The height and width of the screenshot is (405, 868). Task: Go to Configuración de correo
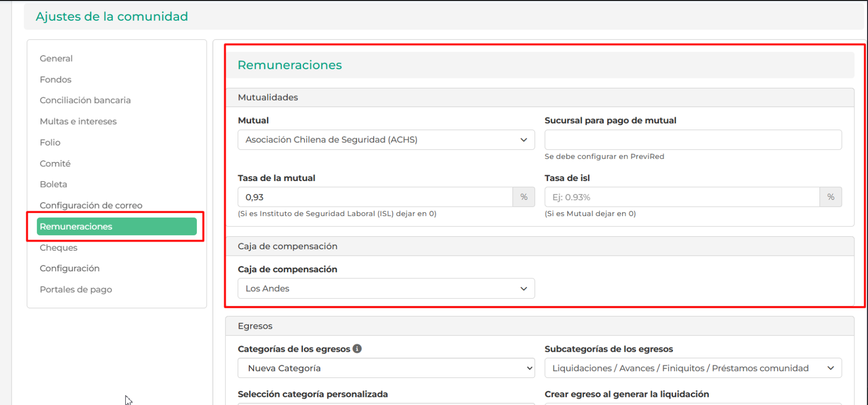pyautogui.click(x=91, y=205)
